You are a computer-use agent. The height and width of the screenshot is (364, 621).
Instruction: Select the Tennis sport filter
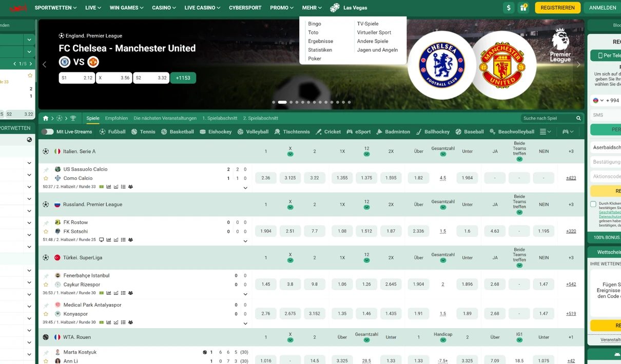[143, 132]
